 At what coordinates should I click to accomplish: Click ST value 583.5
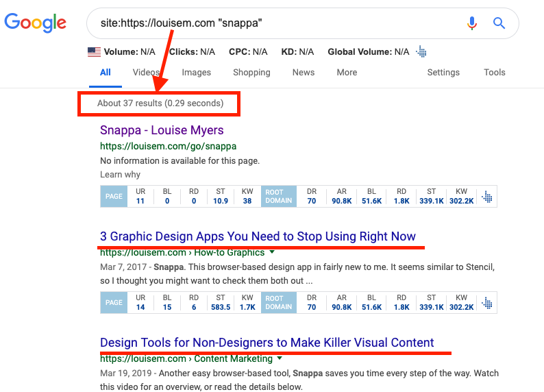click(x=221, y=307)
